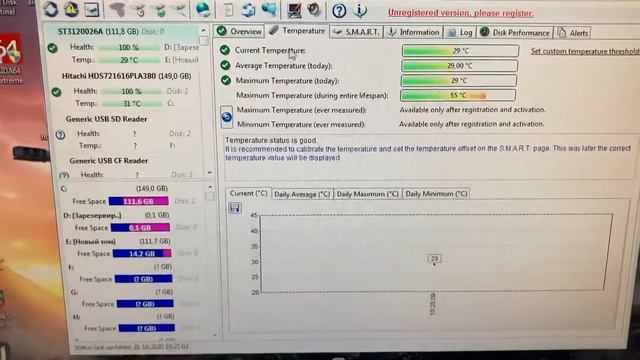Click the D: free space 0.1 GB bar
This screenshot has width=640, height=360.
[x=140, y=227]
